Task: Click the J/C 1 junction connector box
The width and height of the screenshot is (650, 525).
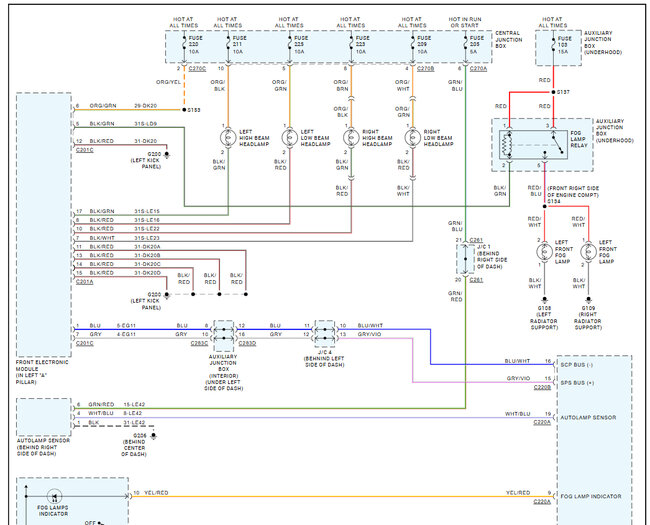Action: (466, 259)
